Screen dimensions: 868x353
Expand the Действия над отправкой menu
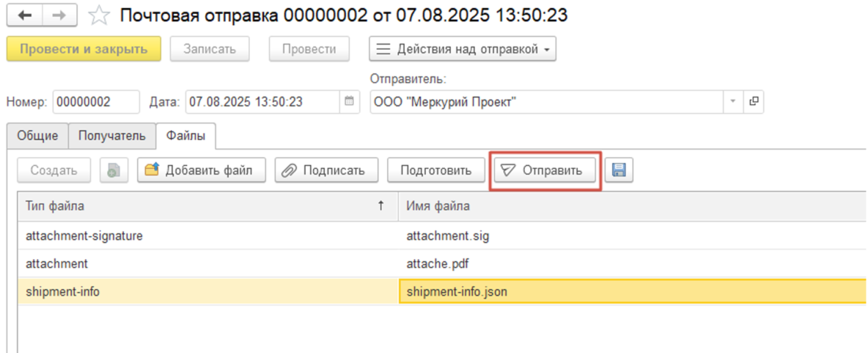463,49
